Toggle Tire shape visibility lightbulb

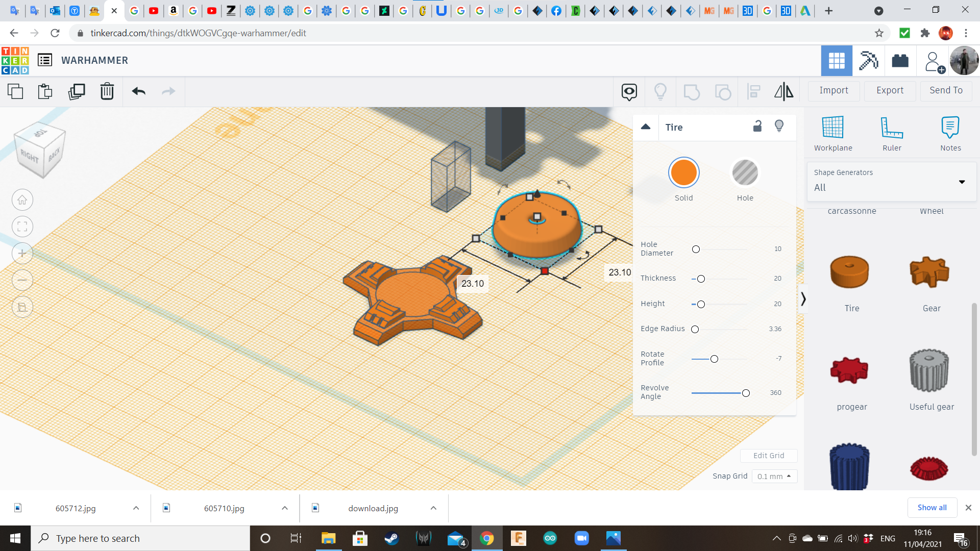(779, 127)
